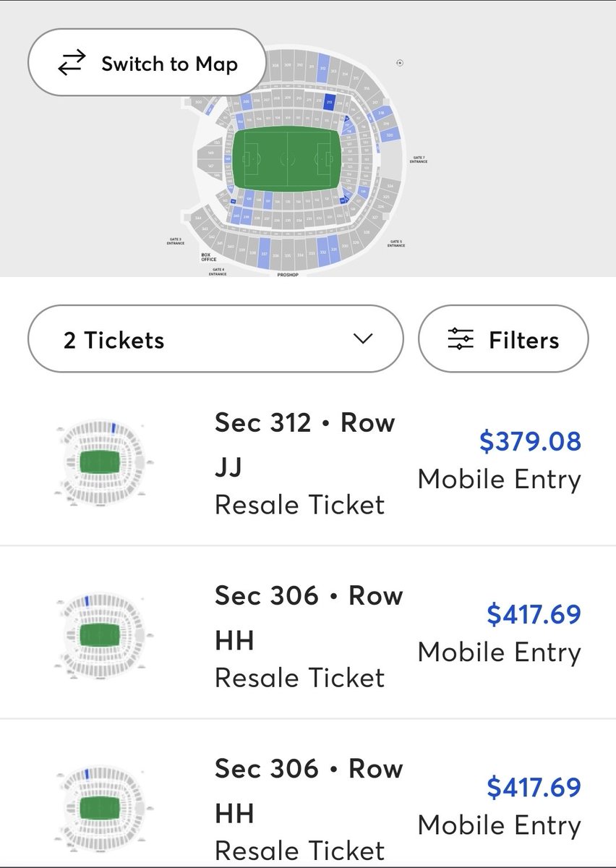
Task: Select highlighted section 337 on stadium map
Action: click(264, 254)
